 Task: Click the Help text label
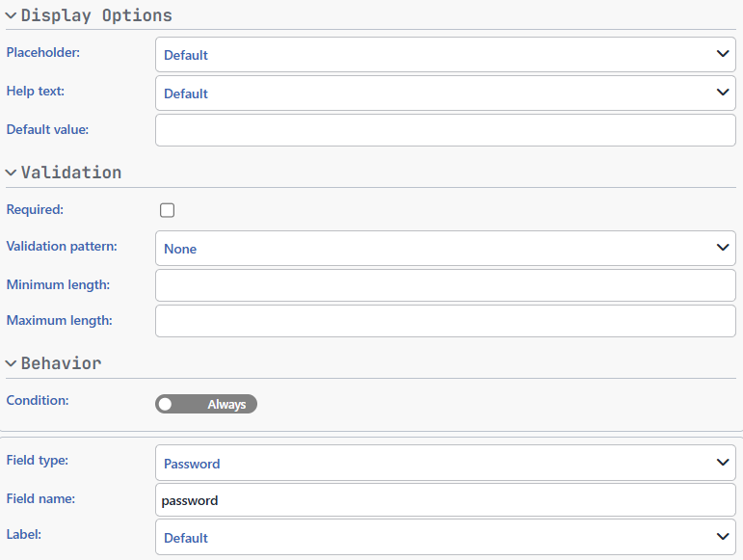pos(36,91)
